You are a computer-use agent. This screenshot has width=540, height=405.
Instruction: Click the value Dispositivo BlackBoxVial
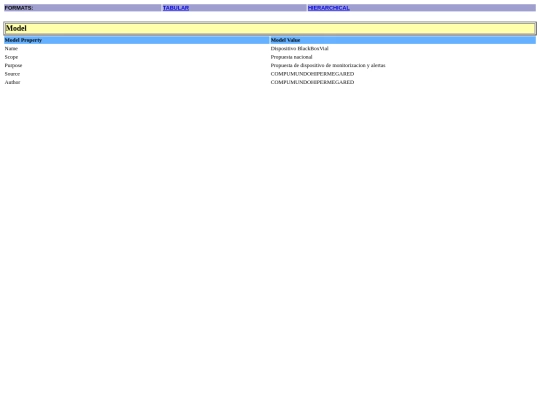(x=300, y=49)
